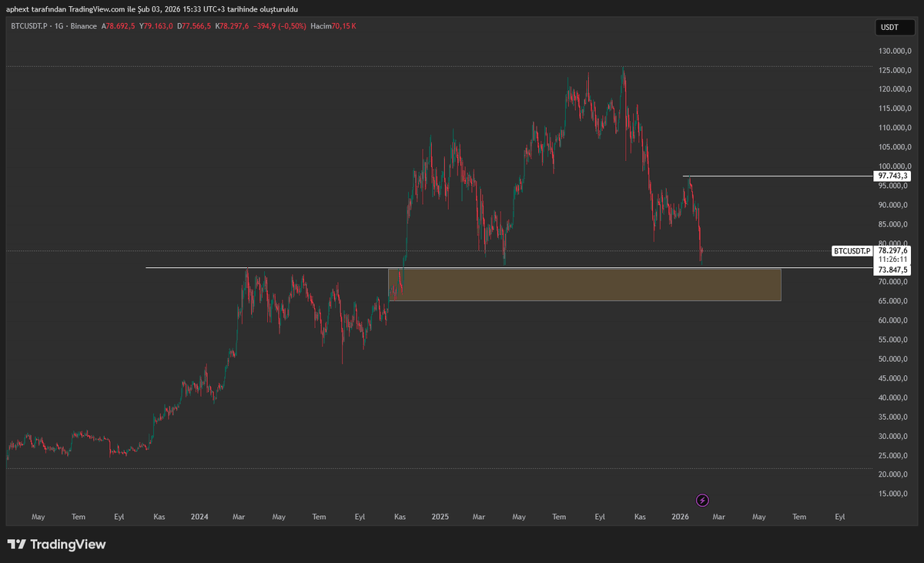Click the USDT currency button
This screenshot has width=924, height=563.
(893, 28)
